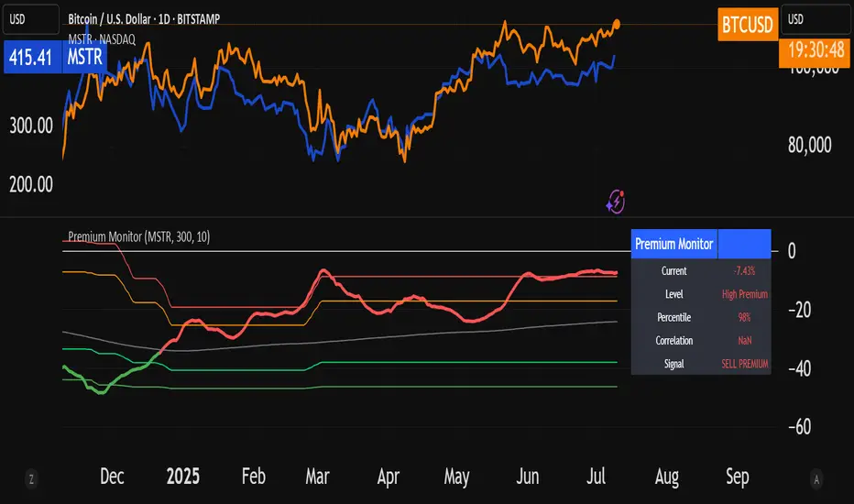Select the Premium Monitor indicator legend
The height and width of the screenshot is (504, 854).
pos(138,236)
